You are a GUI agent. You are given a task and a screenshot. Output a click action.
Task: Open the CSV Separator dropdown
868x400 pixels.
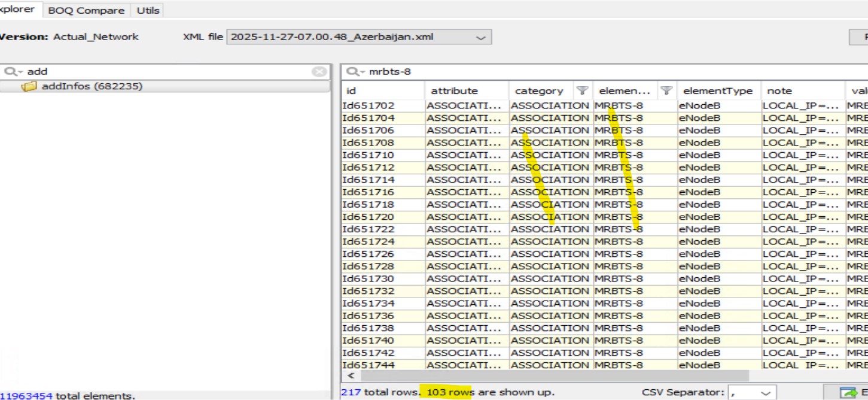point(765,393)
